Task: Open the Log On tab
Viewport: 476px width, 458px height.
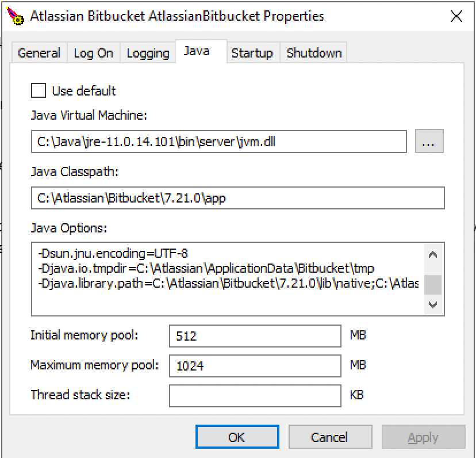Action: click(94, 53)
